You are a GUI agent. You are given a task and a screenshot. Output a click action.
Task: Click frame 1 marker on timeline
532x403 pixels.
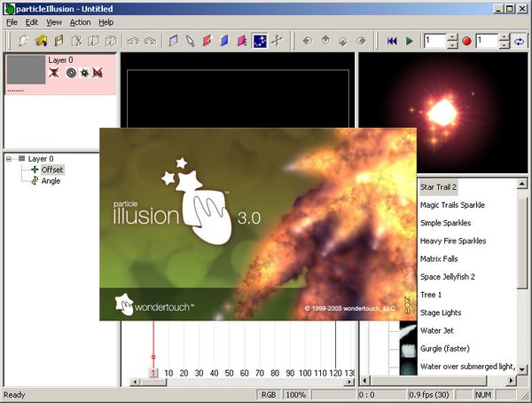(153, 374)
